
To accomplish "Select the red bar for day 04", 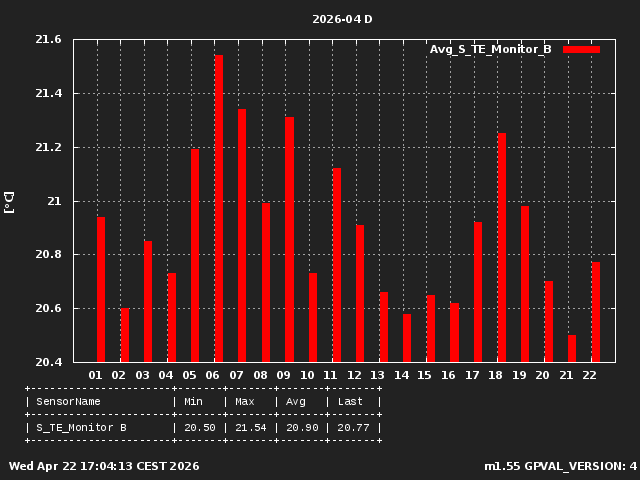I will point(172,317).
